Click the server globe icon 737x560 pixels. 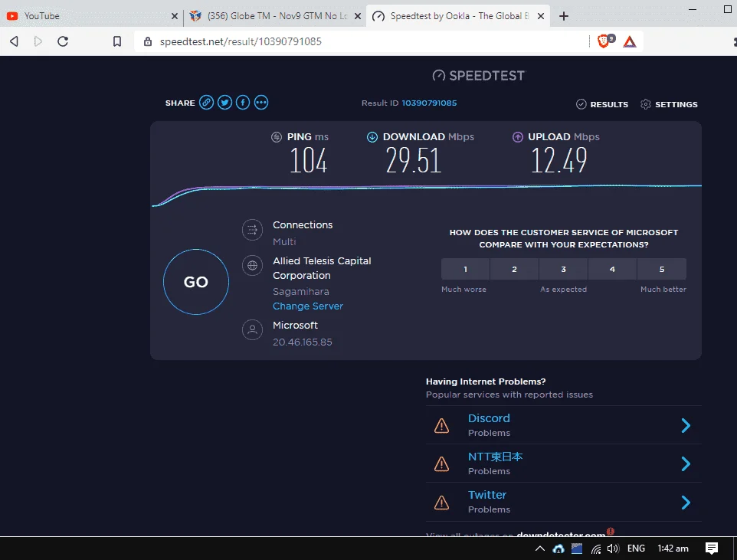point(252,266)
